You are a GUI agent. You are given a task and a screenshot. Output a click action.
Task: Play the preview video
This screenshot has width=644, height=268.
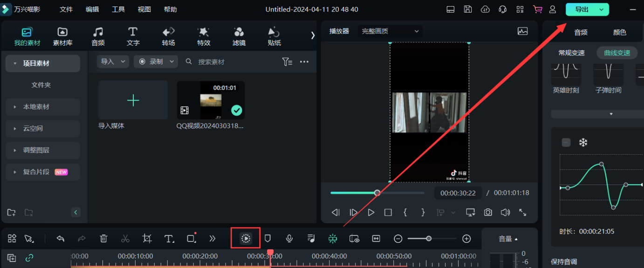371,213
